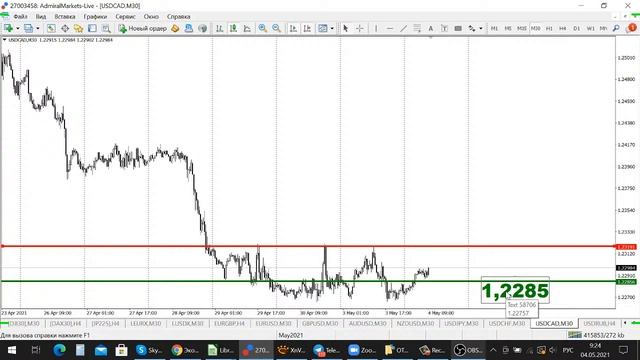Zoom in the chart with plus magnifier

click(x=262, y=28)
